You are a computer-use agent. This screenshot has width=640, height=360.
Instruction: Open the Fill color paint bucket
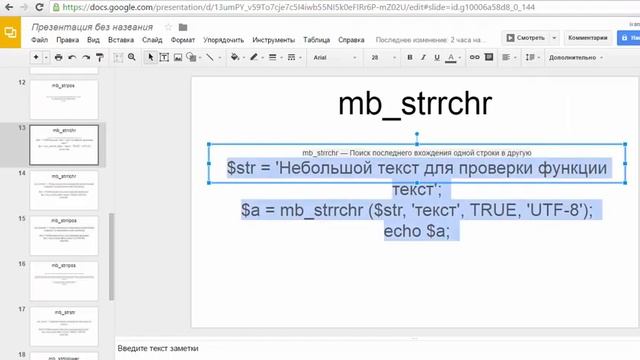coord(235,57)
